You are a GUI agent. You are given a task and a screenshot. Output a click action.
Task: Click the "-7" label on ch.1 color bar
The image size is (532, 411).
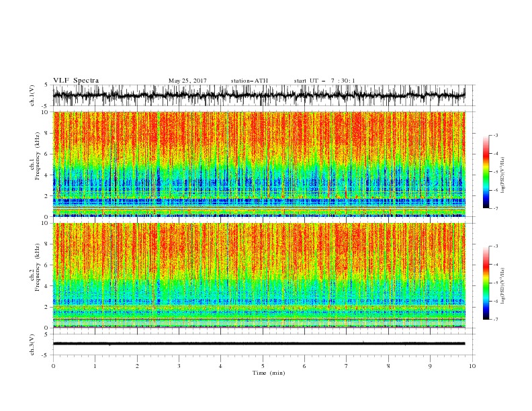[x=495, y=208]
